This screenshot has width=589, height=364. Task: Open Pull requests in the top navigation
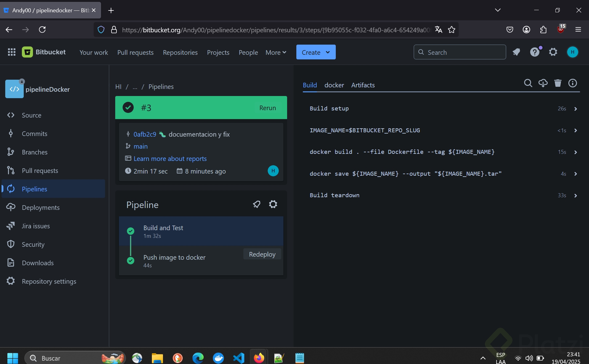click(x=135, y=52)
